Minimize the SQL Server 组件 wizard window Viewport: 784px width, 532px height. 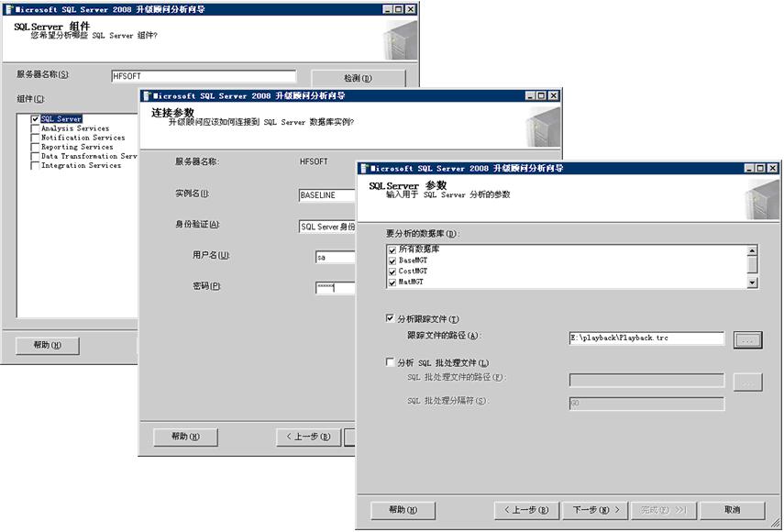pyautogui.click(x=388, y=9)
